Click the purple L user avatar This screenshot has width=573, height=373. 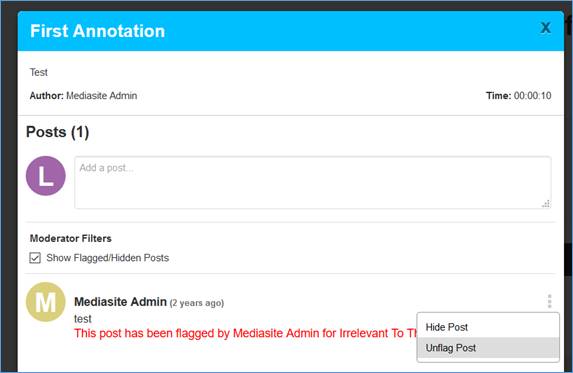click(46, 176)
